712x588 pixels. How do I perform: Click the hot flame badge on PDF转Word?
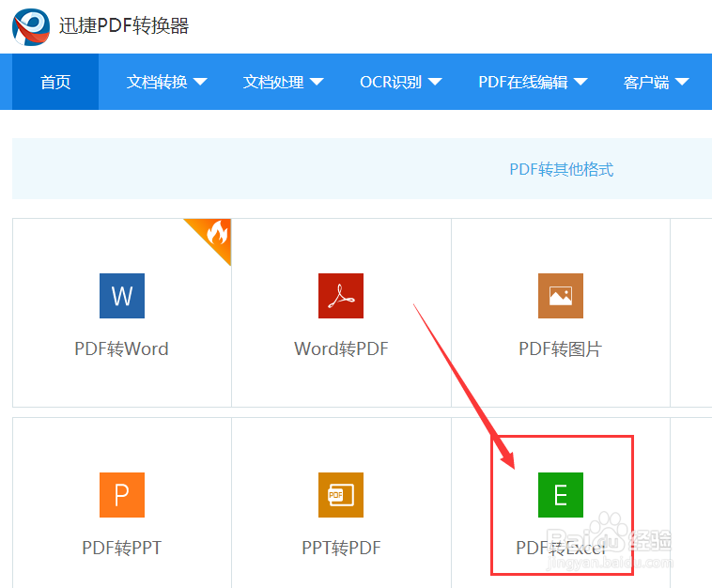215,234
